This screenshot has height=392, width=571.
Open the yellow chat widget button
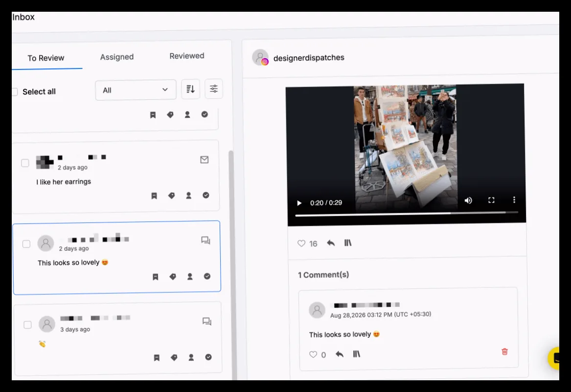[x=554, y=359]
